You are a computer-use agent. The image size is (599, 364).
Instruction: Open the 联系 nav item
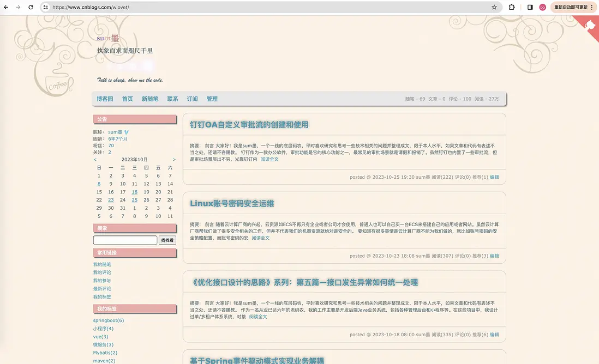pos(172,99)
